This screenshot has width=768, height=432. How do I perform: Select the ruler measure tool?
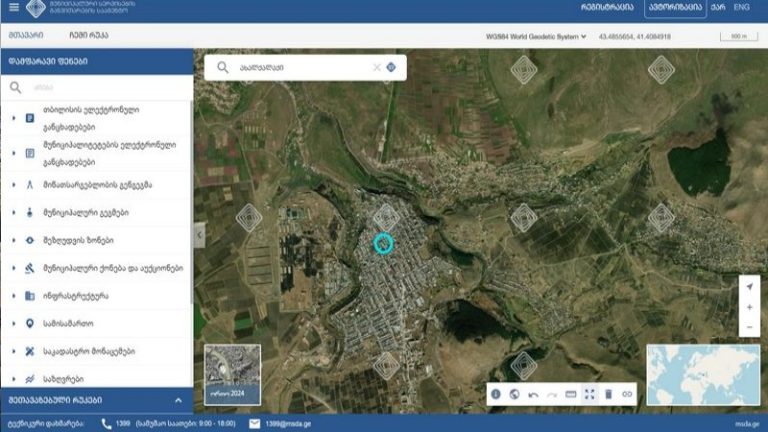tap(571, 394)
